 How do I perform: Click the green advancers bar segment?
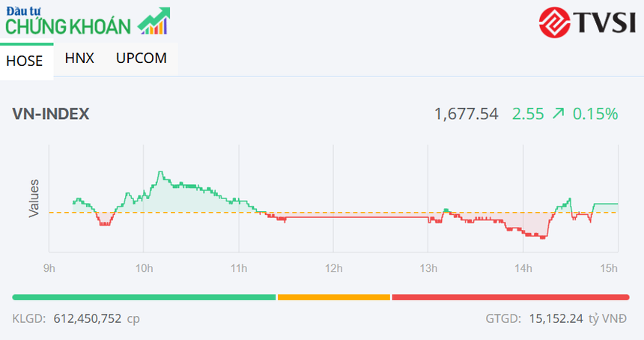144,297
